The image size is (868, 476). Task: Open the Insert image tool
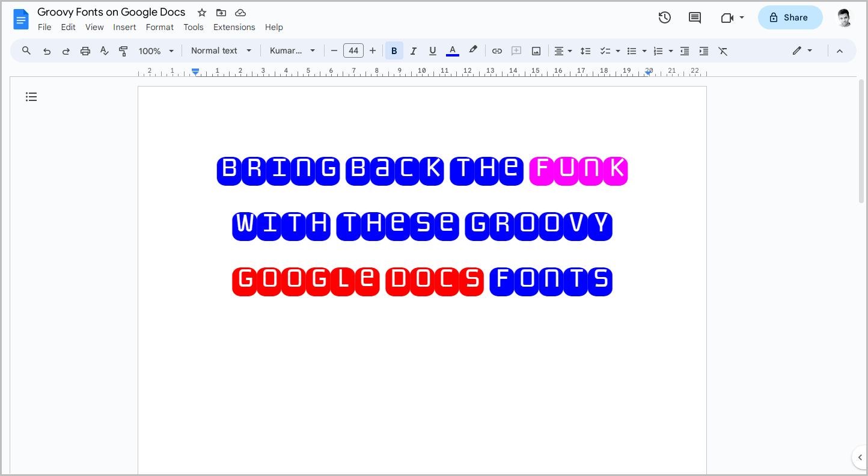[x=536, y=50]
